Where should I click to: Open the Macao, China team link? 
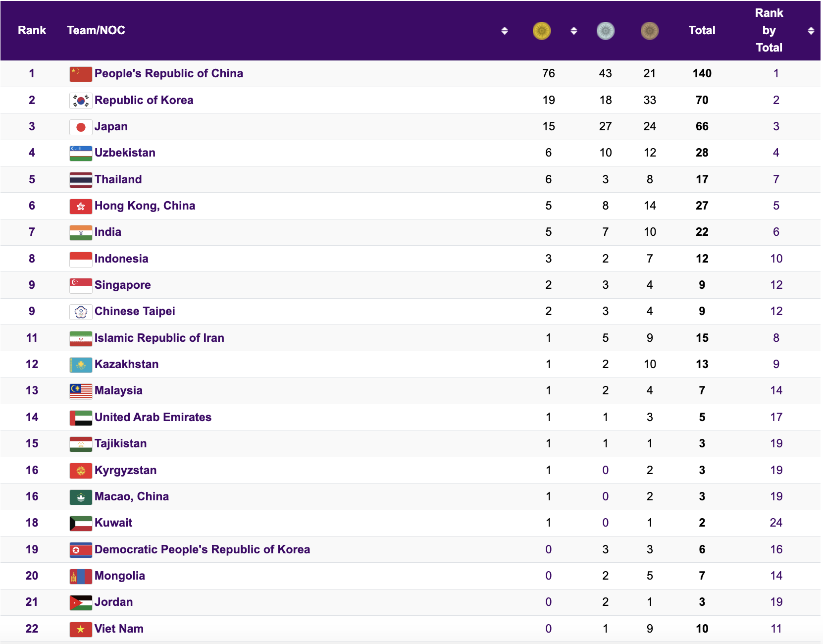click(132, 496)
